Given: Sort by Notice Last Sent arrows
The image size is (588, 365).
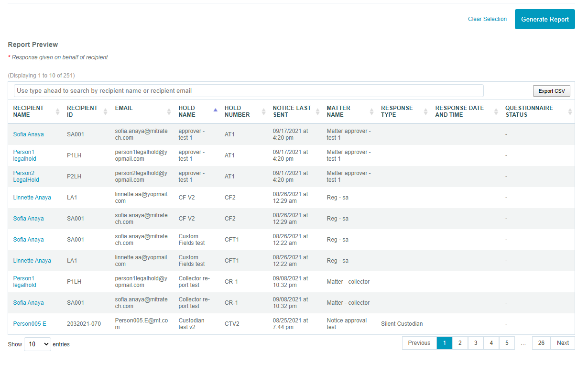Looking at the screenshot, I should coord(318,111).
